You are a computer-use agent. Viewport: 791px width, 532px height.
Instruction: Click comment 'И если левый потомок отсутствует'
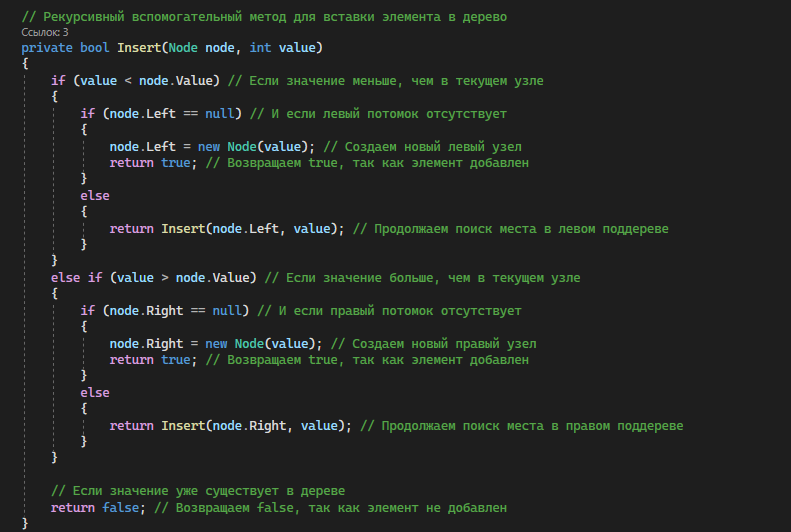(389, 113)
